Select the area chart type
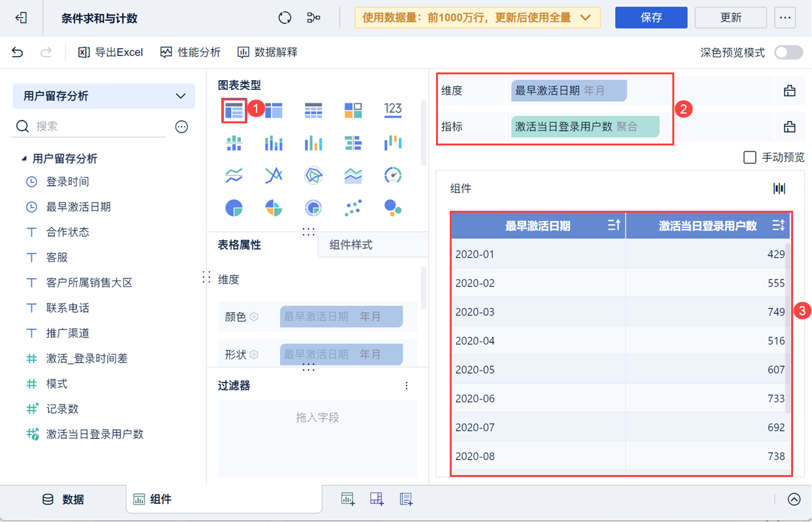This screenshot has width=812, height=522. pyautogui.click(x=353, y=175)
